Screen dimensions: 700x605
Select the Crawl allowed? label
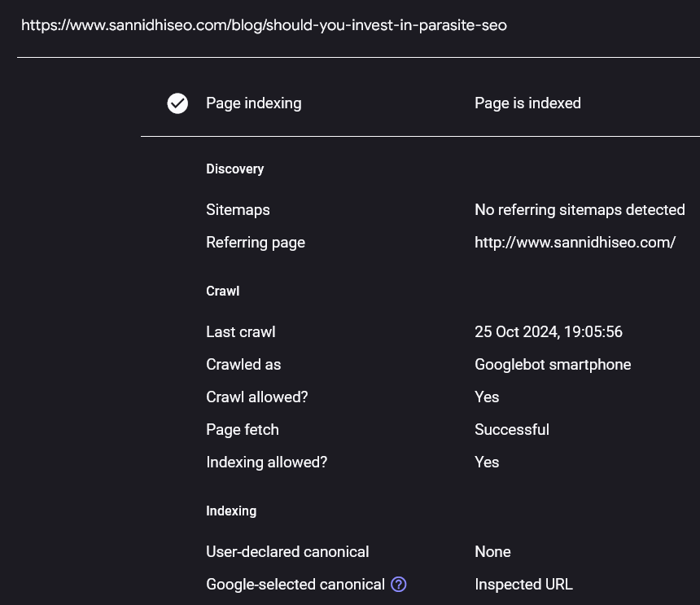pyautogui.click(x=257, y=397)
